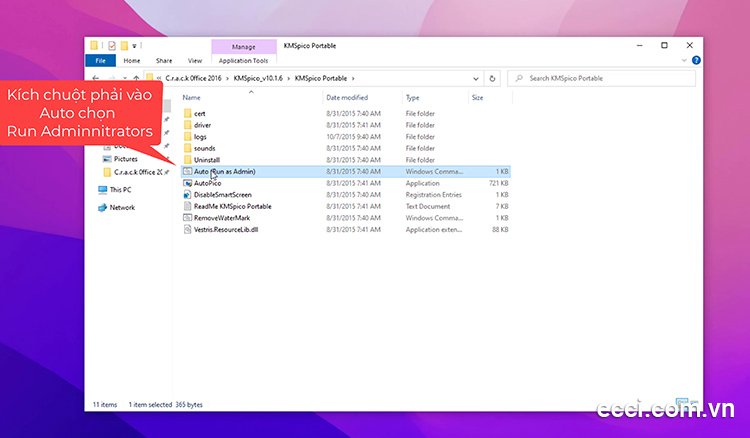Sort files by Date modified column

coord(346,98)
